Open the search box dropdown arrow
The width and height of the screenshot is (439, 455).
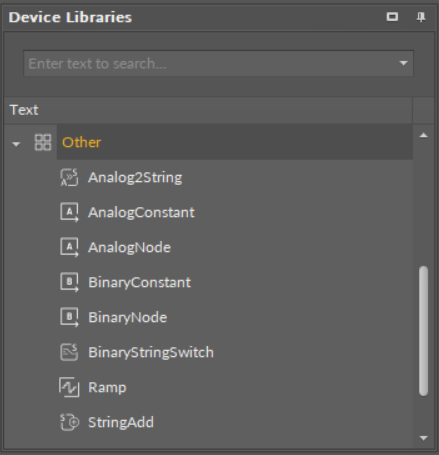(403, 63)
